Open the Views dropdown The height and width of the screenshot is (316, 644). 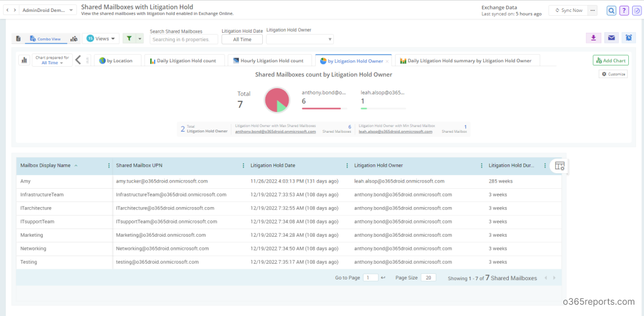tap(101, 38)
